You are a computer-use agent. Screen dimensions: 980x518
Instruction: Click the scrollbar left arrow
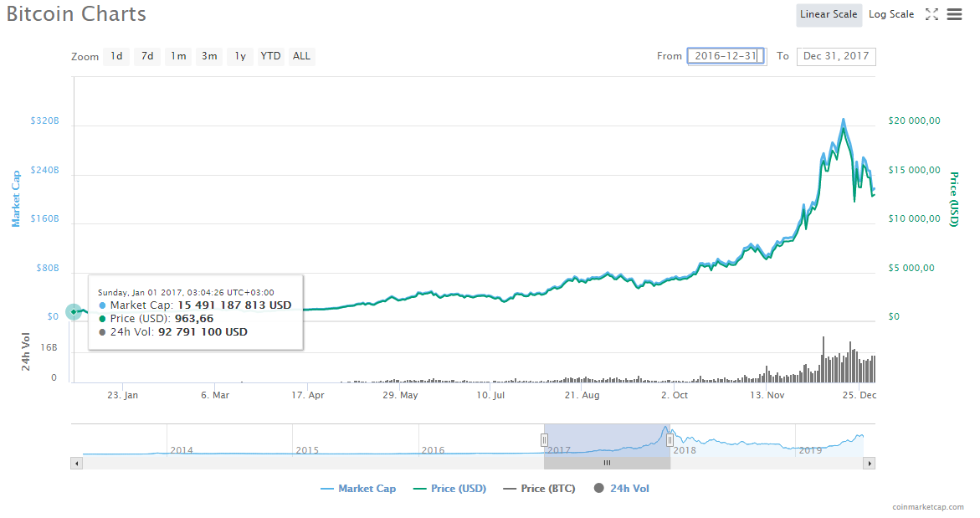click(76, 463)
